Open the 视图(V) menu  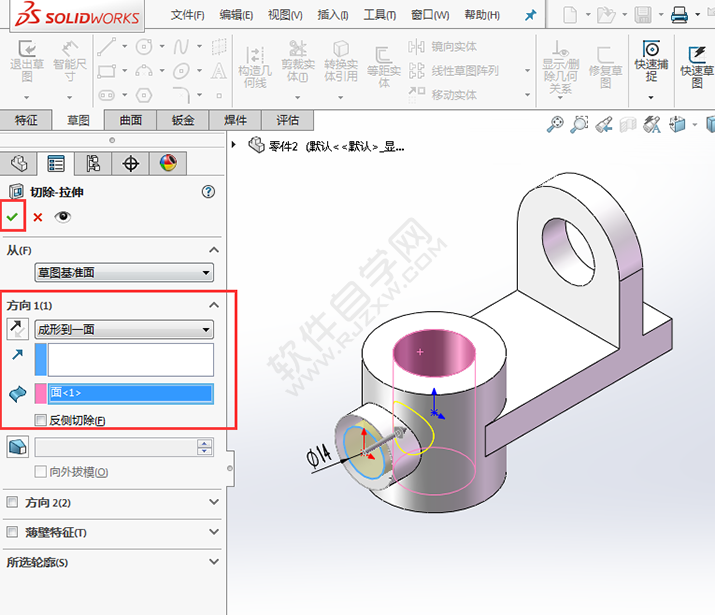(x=285, y=15)
